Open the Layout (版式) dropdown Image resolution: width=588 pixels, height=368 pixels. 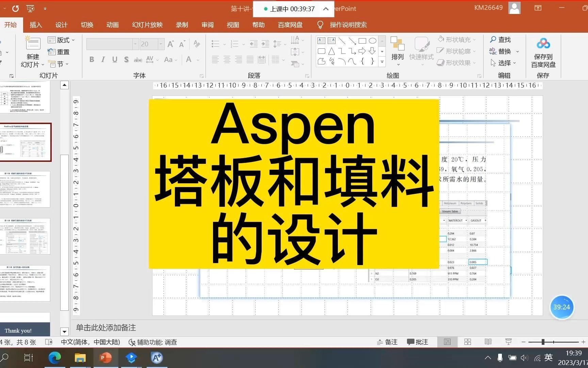tap(61, 40)
